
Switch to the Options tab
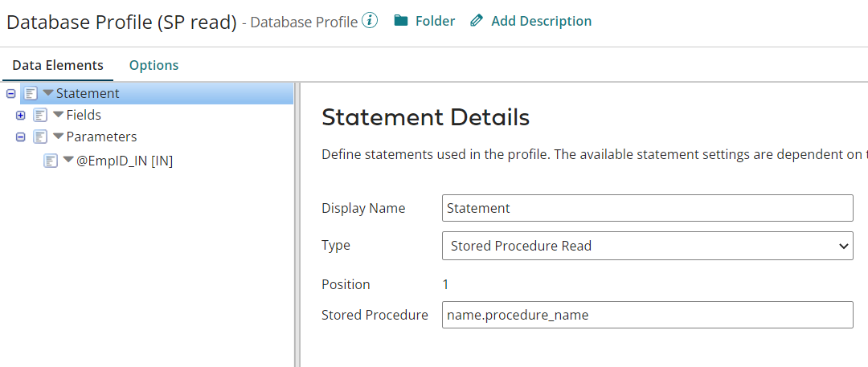[x=154, y=65]
